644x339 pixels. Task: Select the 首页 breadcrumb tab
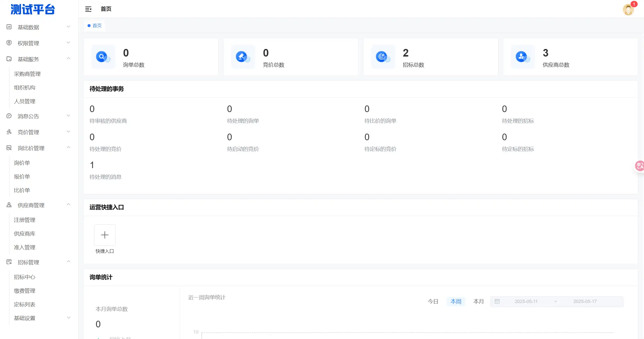[x=94, y=26]
